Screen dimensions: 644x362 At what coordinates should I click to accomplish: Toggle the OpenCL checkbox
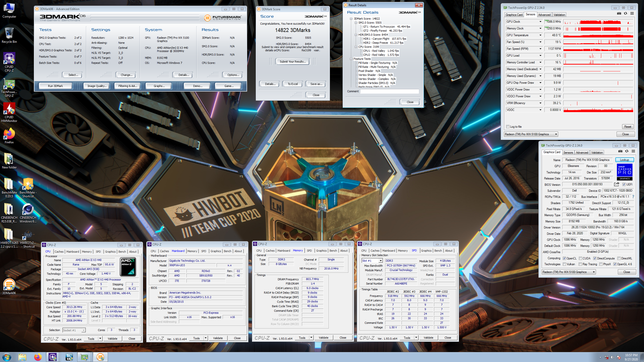click(x=564, y=258)
